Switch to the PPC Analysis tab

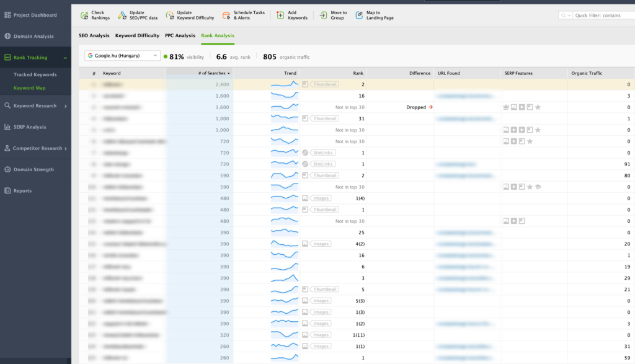click(x=180, y=35)
